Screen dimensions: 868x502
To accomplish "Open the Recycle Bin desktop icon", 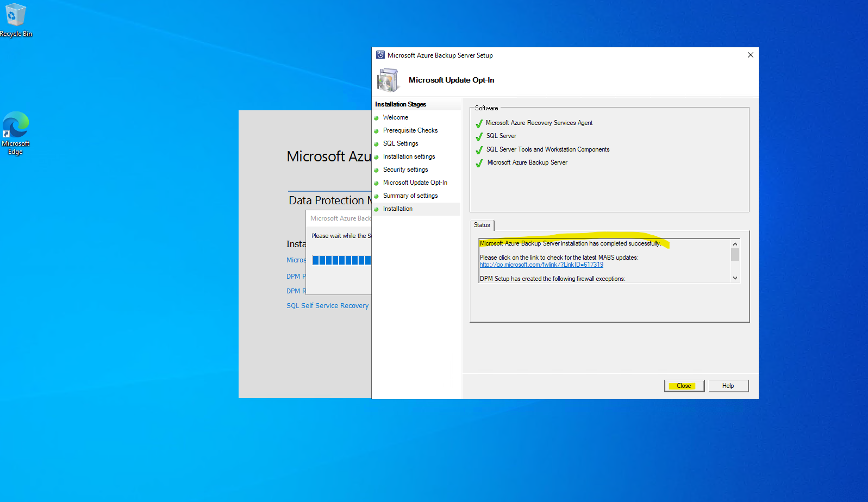I will 16,20.
